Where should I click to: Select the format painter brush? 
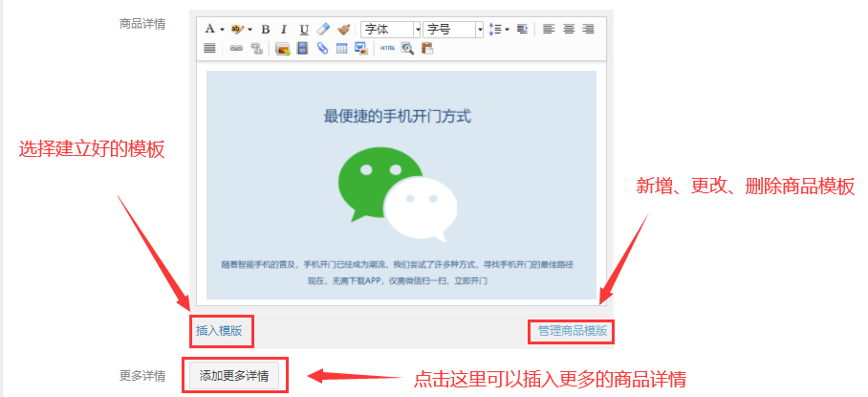(344, 30)
